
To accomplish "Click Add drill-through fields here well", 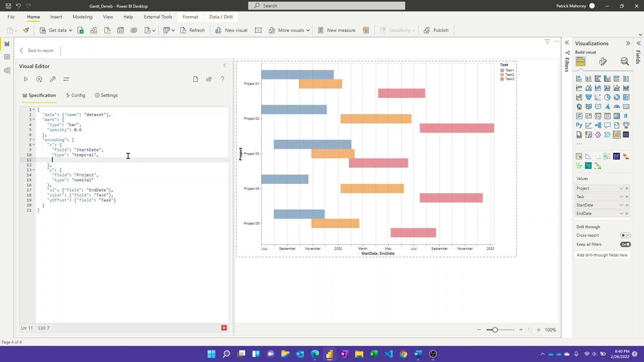I will pyautogui.click(x=602, y=255).
